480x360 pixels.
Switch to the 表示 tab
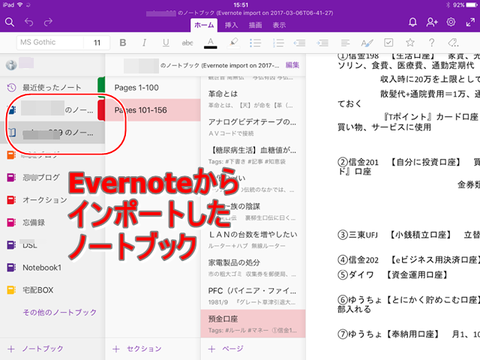[279, 25]
